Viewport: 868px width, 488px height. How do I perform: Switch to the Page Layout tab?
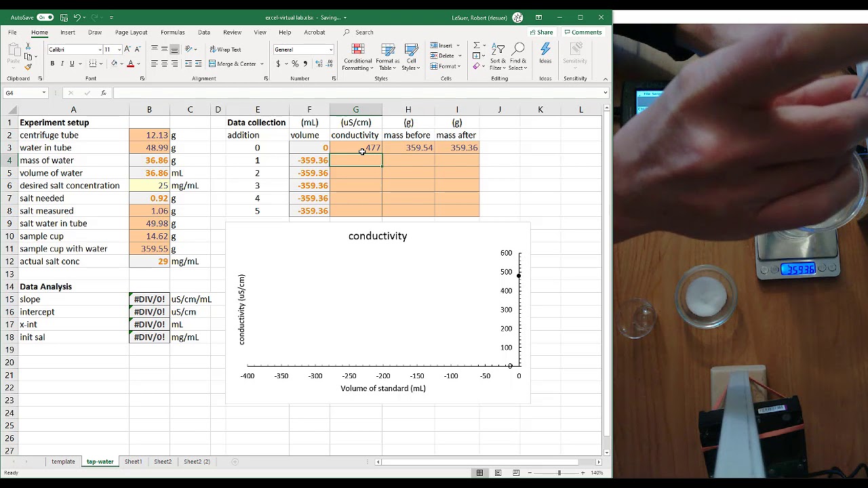click(x=131, y=32)
